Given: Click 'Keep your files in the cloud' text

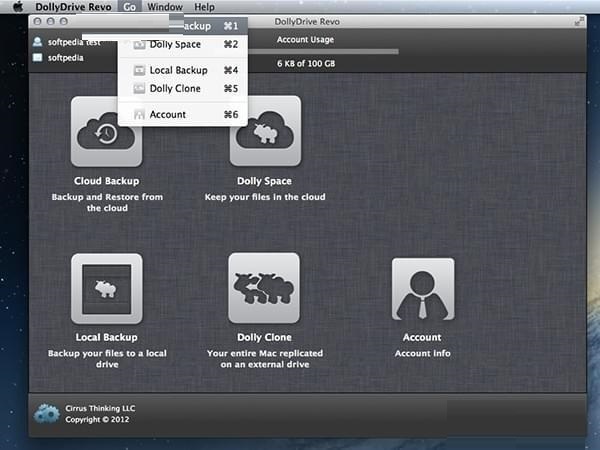Looking at the screenshot, I should [265, 197].
